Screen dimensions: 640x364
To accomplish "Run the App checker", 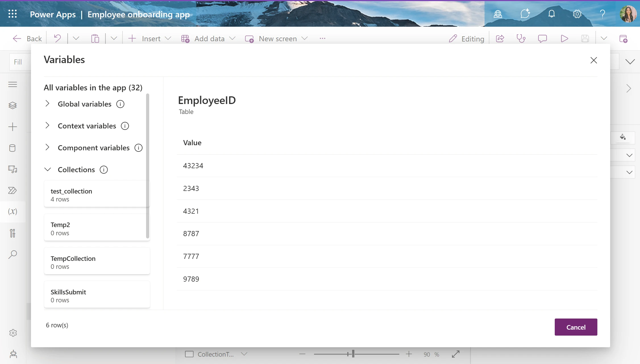I will [x=521, y=38].
